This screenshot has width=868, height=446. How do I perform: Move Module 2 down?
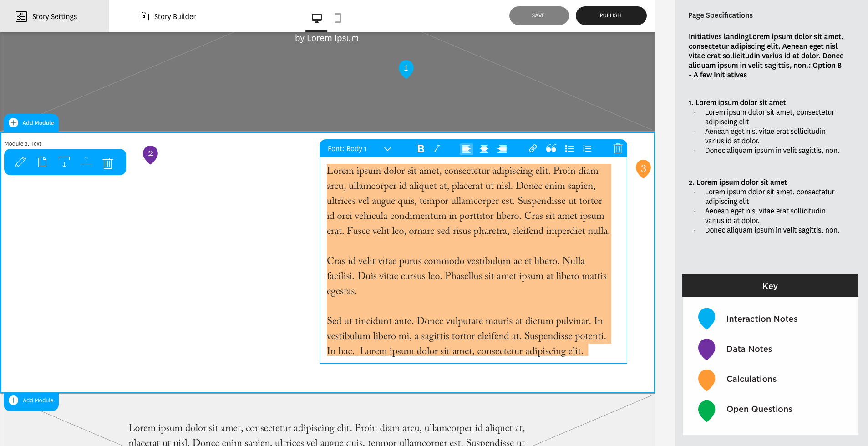coord(64,162)
